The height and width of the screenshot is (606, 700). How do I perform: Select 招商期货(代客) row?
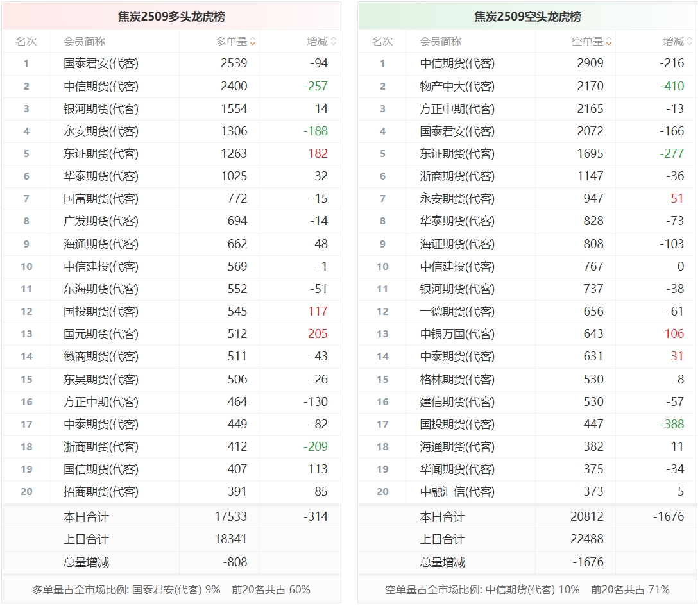(171, 491)
